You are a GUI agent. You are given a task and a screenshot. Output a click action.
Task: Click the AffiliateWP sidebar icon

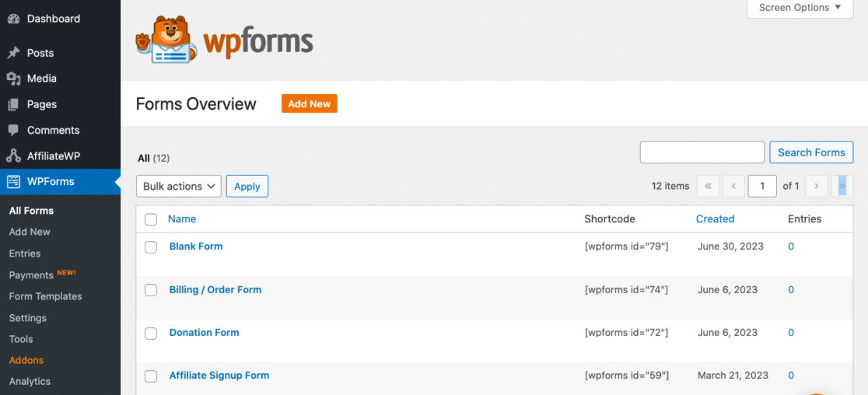(x=13, y=156)
